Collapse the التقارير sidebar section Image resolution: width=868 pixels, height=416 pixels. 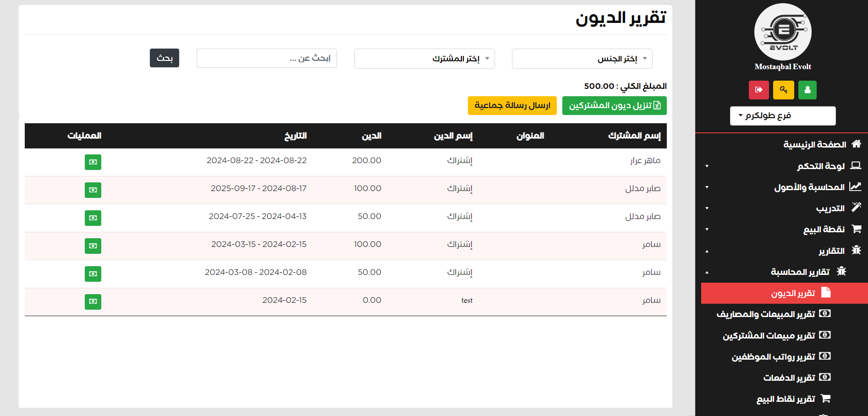click(x=831, y=251)
